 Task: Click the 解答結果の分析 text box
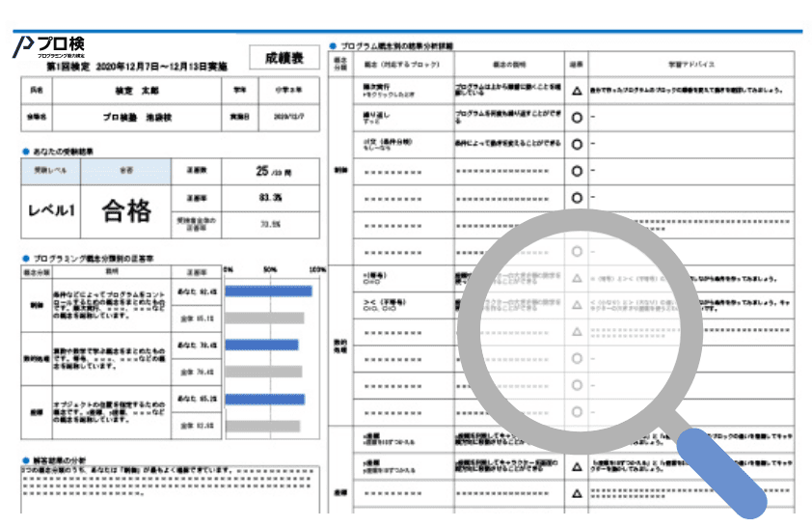pos(164,492)
